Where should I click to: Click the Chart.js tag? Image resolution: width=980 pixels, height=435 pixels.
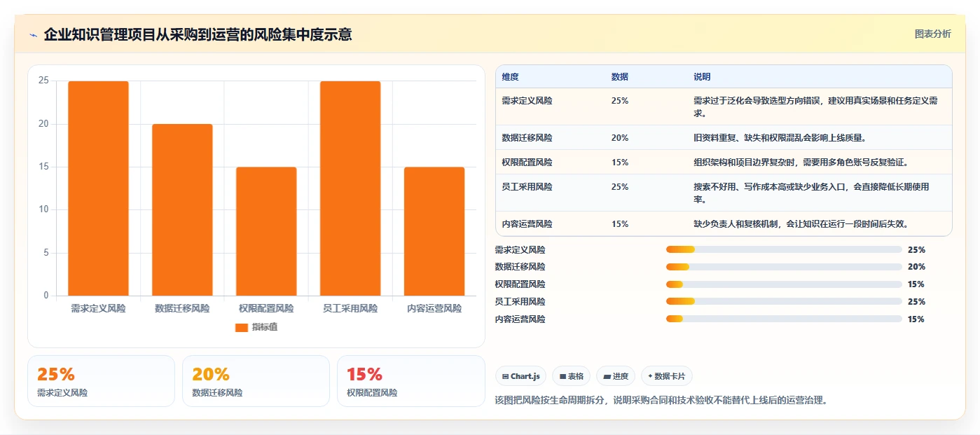[x=521, y=376]
